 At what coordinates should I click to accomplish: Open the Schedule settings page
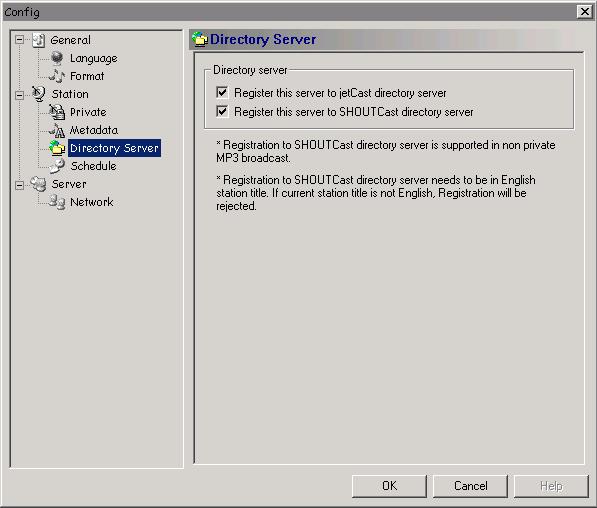(x=93, y=166)
